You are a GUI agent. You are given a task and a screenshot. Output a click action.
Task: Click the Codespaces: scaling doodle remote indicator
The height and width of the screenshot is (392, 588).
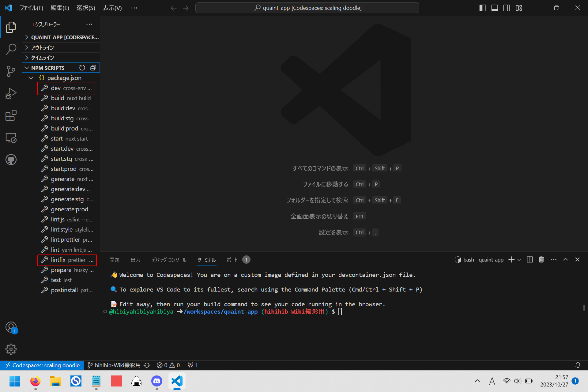(42, 365)
